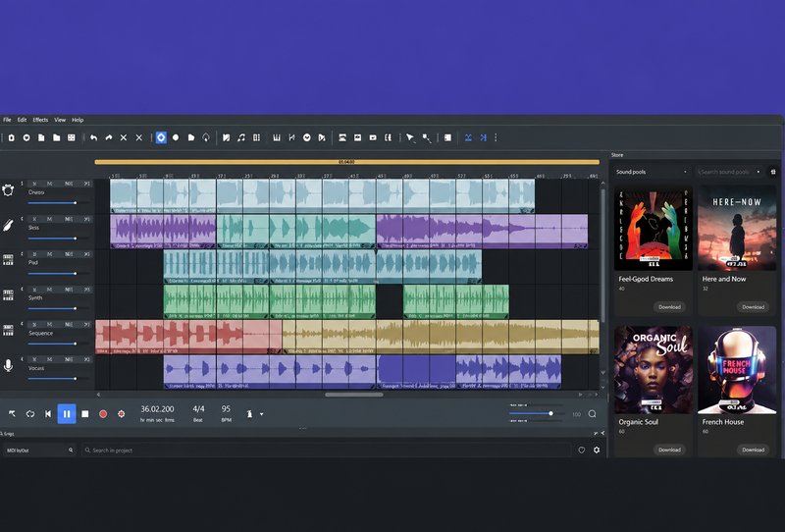The width and height of the screenshot is (785, 532).
Task: Toggle solo on the Vocals track
Action: [36, 359]
